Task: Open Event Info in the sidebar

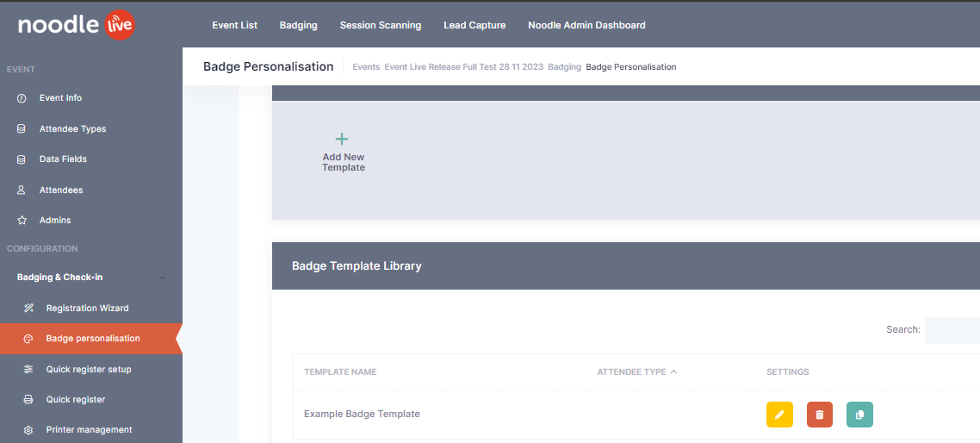Action: tap(60, 98)
